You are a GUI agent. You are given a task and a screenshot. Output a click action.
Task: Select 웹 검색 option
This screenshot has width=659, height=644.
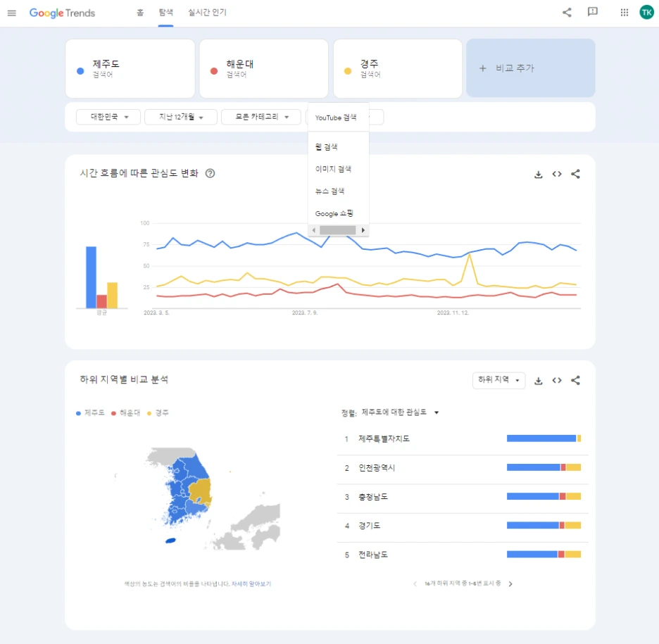click(x=339, y=146)
